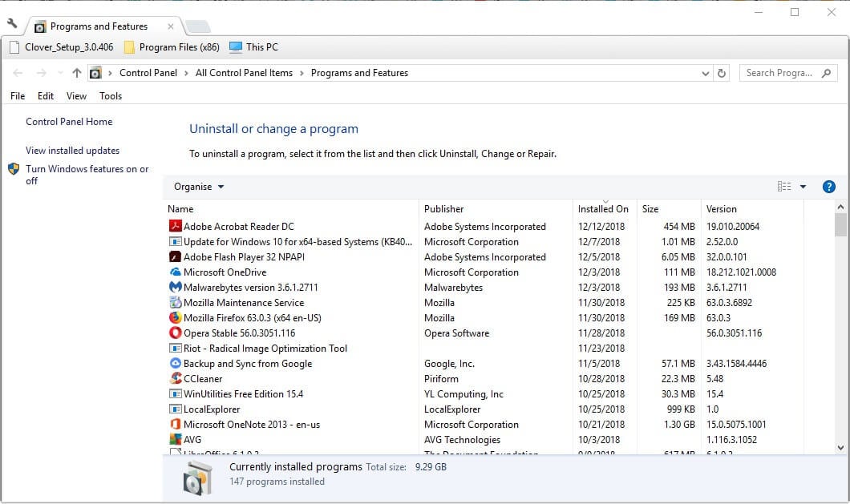Image resolution: width=850 pixels, height=504 pixels.
Task: Open Turn Windows features on or off
Action: [x=87, y=175]
